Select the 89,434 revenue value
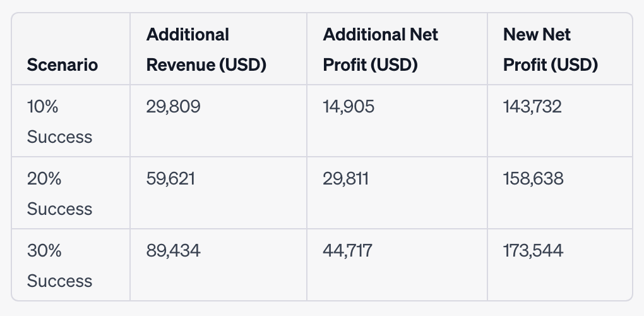Viewport: 644px width, 316px height. 174,251
